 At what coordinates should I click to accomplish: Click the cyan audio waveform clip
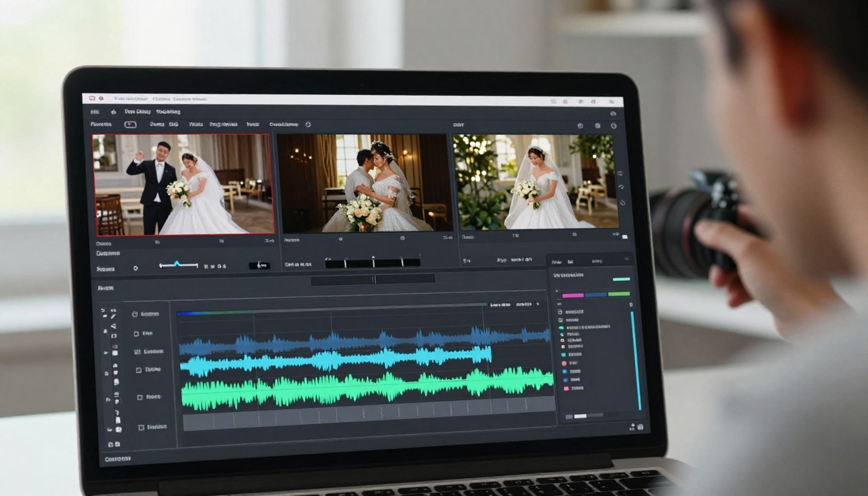tap(336, 358)
